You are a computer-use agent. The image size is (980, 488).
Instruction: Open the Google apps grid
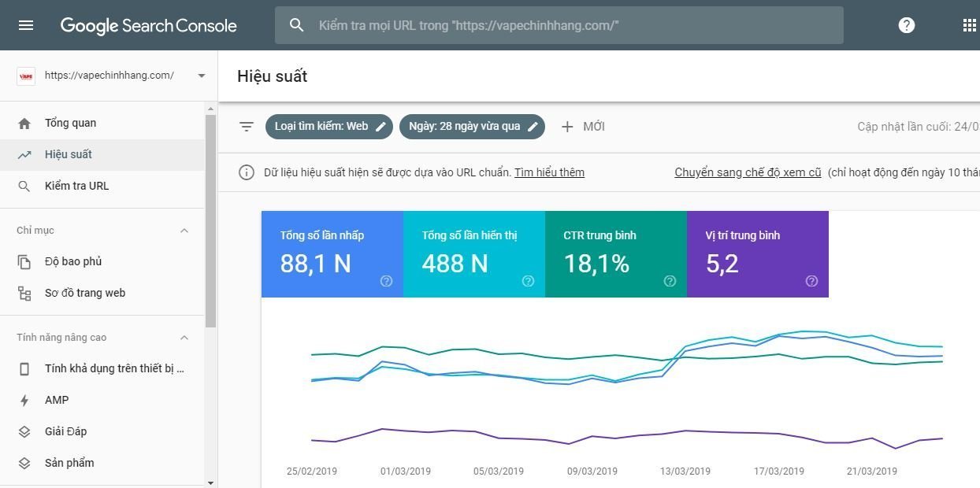pos(970,25)
